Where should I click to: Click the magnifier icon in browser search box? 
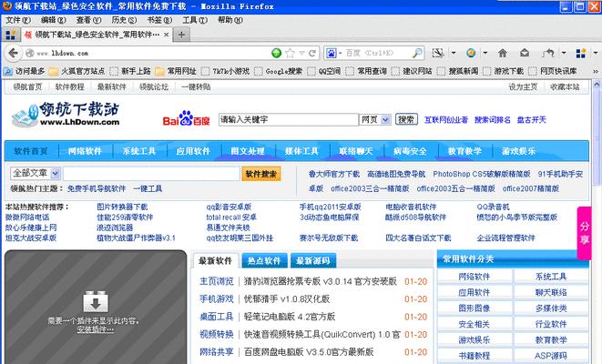(417, 54)
